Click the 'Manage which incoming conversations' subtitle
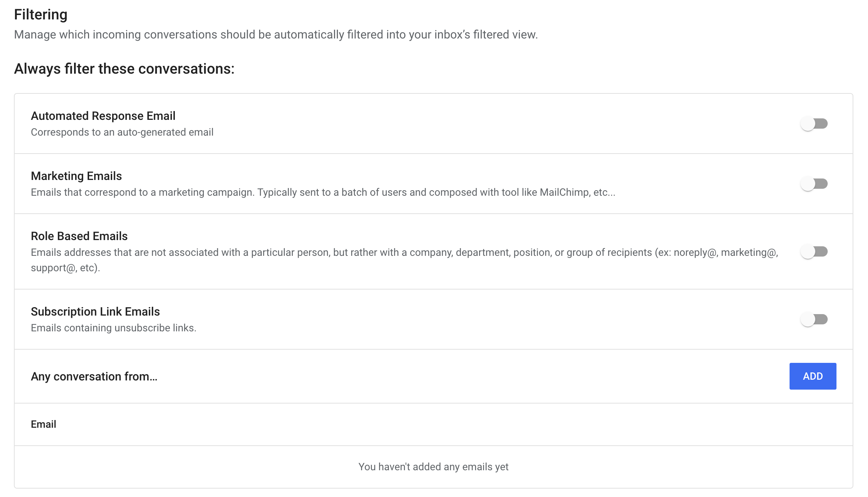Image resolution: width=868 pixels, height=497 pixels. pos(276,34)
